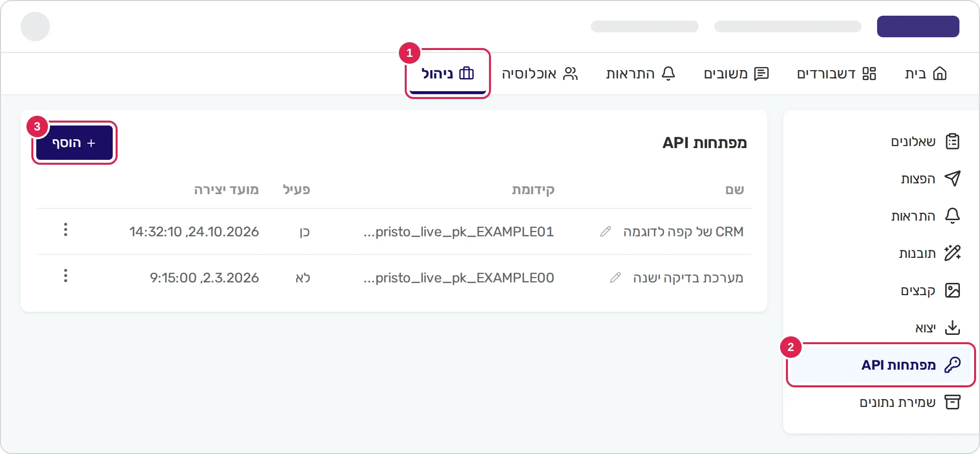980x454 pixels.
Task: Navigate to the בית home tab
Action: coord(926,74)
